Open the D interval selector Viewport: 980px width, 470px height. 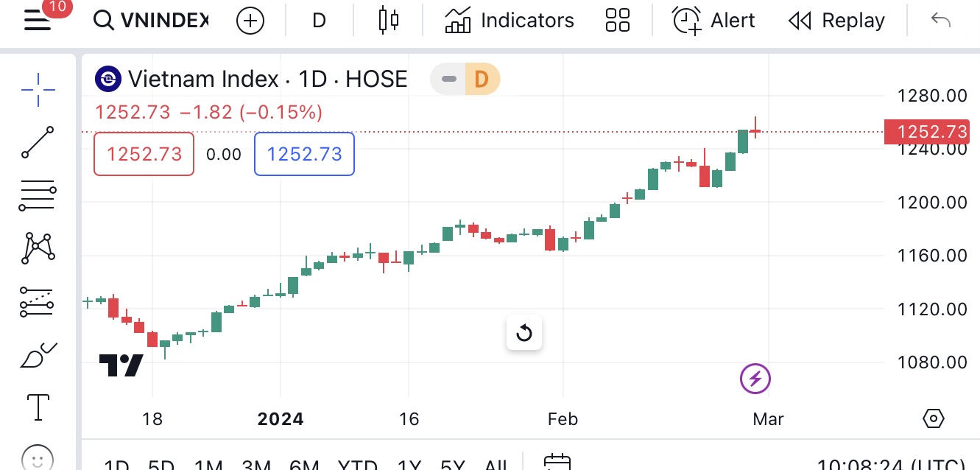pos(319,20)
